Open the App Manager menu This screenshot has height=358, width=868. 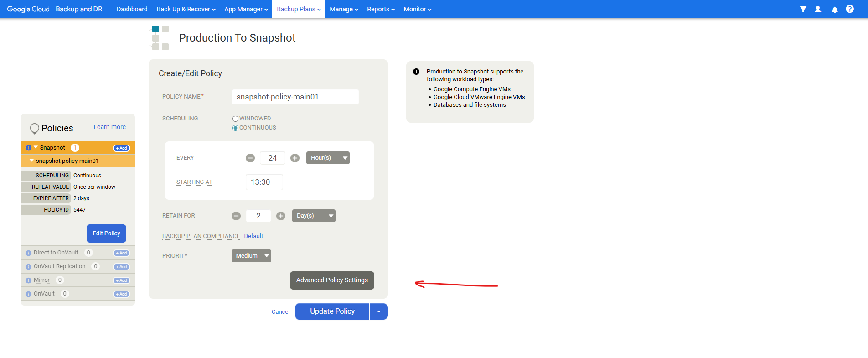point(246,9)
